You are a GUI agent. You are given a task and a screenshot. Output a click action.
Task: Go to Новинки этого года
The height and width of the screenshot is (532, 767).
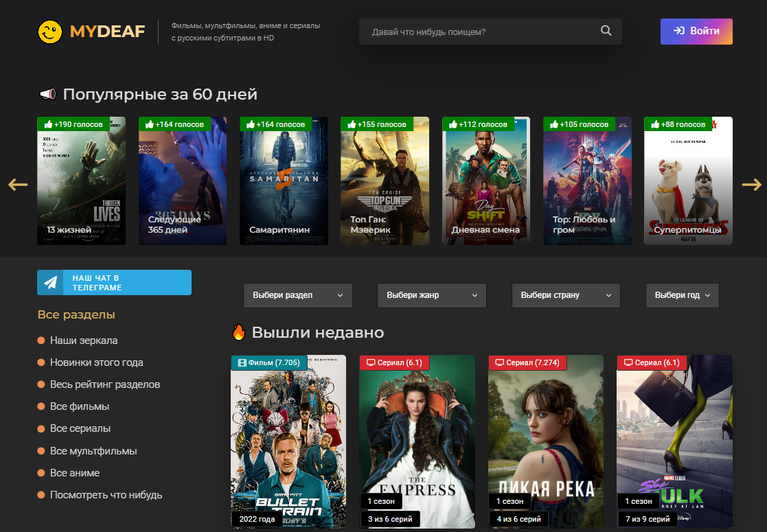[96, 362]
